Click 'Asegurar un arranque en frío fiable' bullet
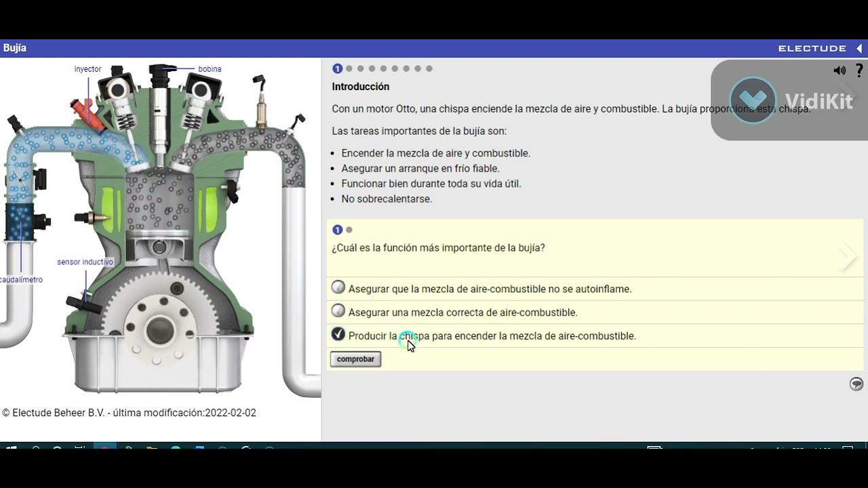Image resolution: width=868 pixels, height=488 pixels. pyautogui.click(x=420, y=169)
